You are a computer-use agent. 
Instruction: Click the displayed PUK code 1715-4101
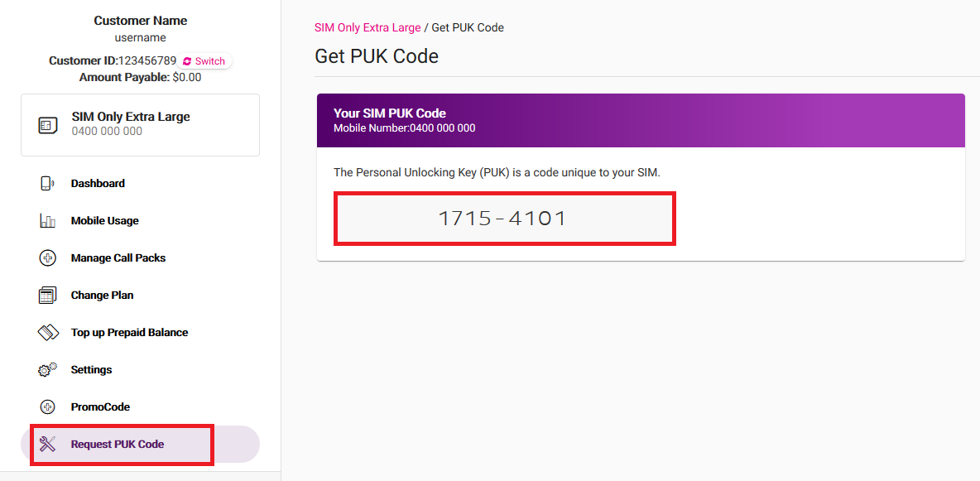[504, 218]
